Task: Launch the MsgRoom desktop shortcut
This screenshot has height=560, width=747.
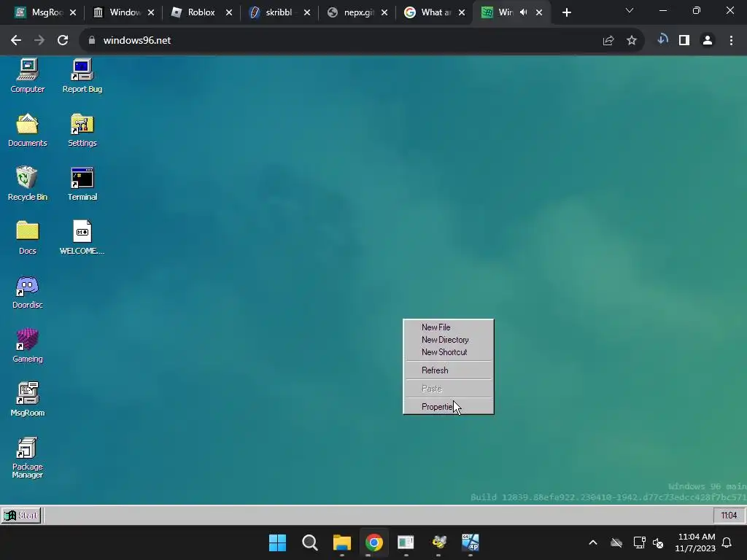Action: pos(28,400)
